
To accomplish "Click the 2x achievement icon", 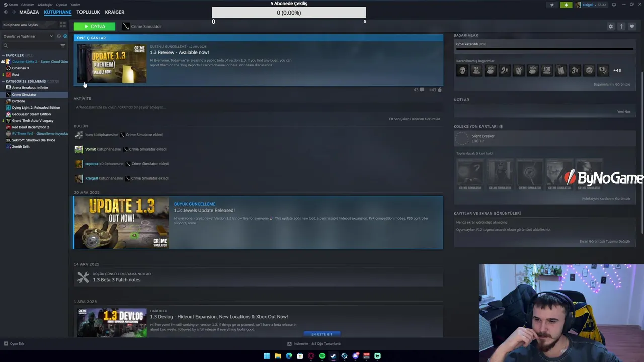I will [504, 70].
